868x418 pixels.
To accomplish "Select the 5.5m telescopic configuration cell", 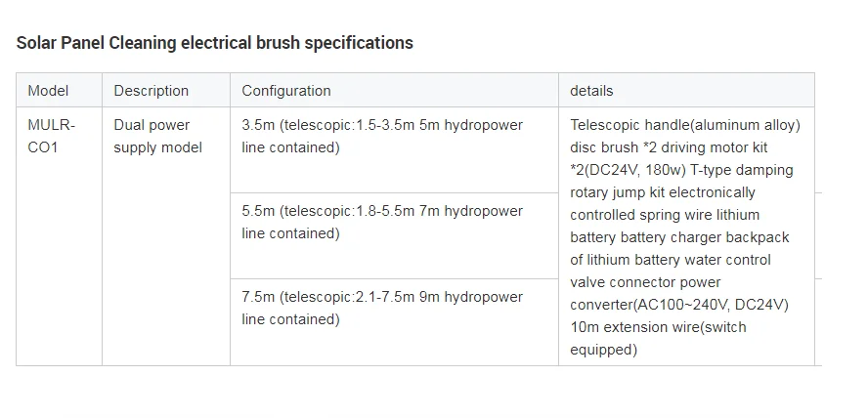I will click(x=394, y=235).
